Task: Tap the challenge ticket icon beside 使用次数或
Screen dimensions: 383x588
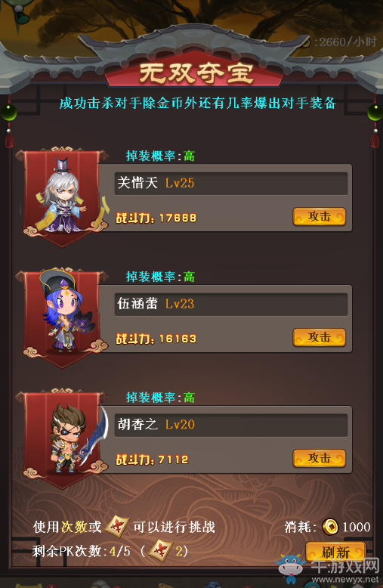Action: coord(117,527)
